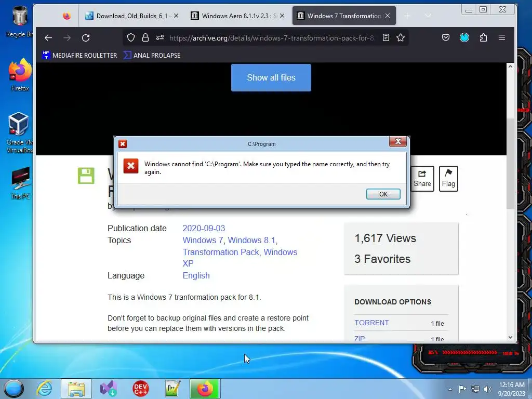The height and width of the screenshot is (399, 532).
Task: Bookmark this page with the star icon
Action: 401,37
